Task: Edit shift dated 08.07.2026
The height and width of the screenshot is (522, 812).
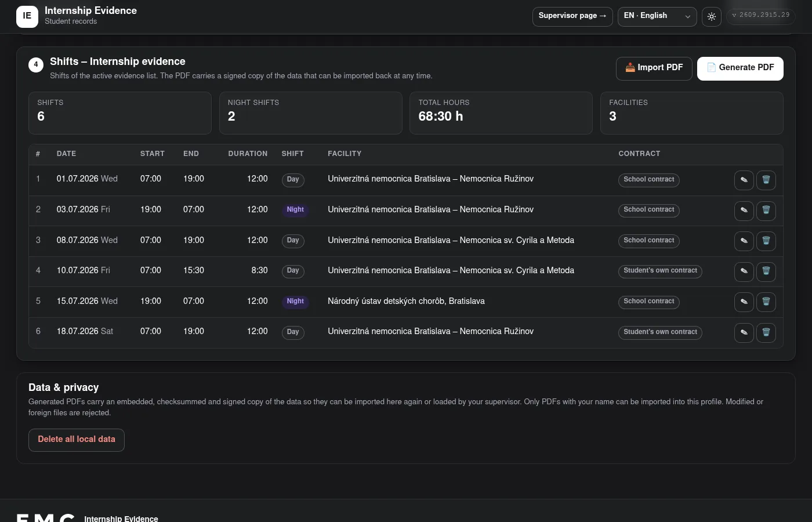Action: click(744, 241)
